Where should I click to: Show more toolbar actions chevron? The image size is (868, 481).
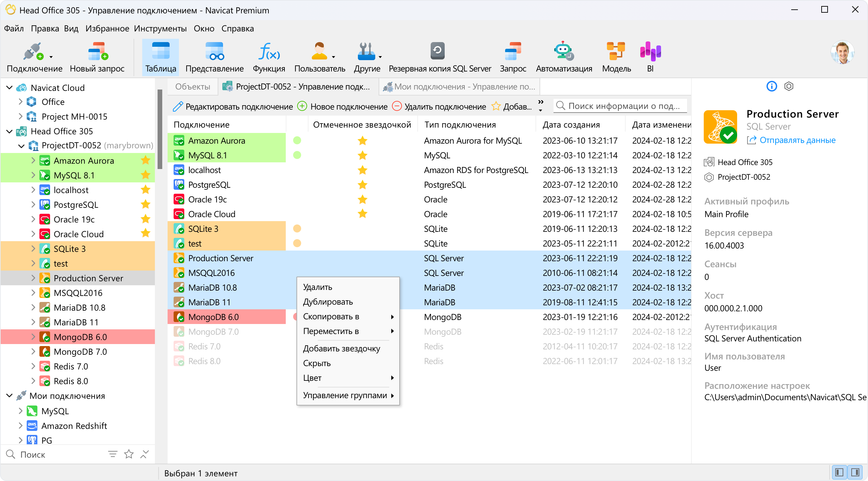(541, 102)
